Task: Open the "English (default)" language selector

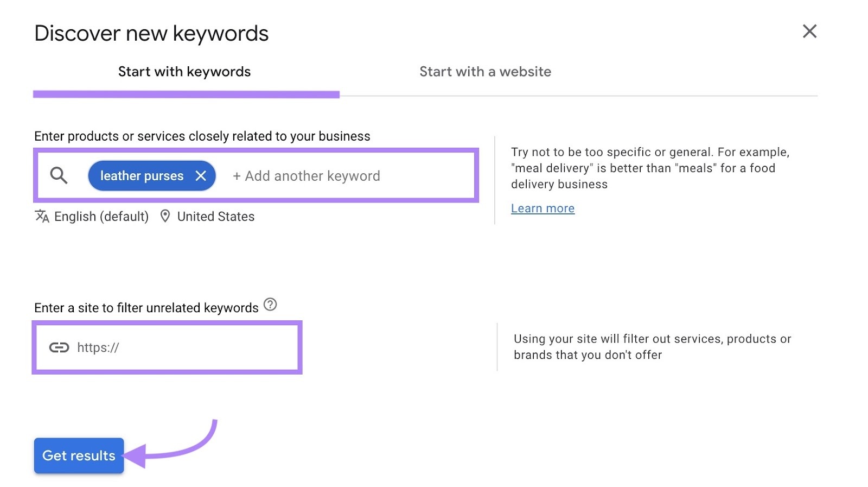Action: point(101,216)
